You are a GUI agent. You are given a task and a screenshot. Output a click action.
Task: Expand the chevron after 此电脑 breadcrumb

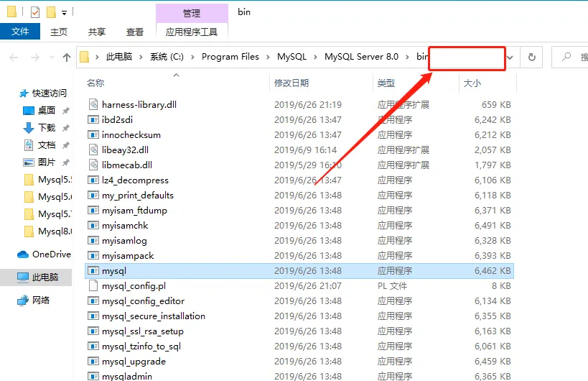[141, 57]
